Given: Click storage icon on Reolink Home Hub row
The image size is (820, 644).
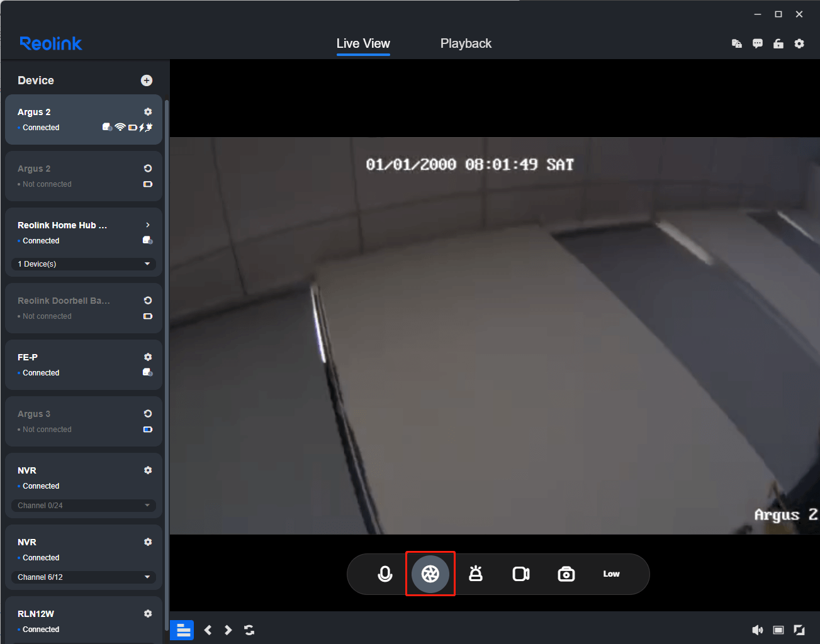Looking at the screenshot, I should point(148,240).
